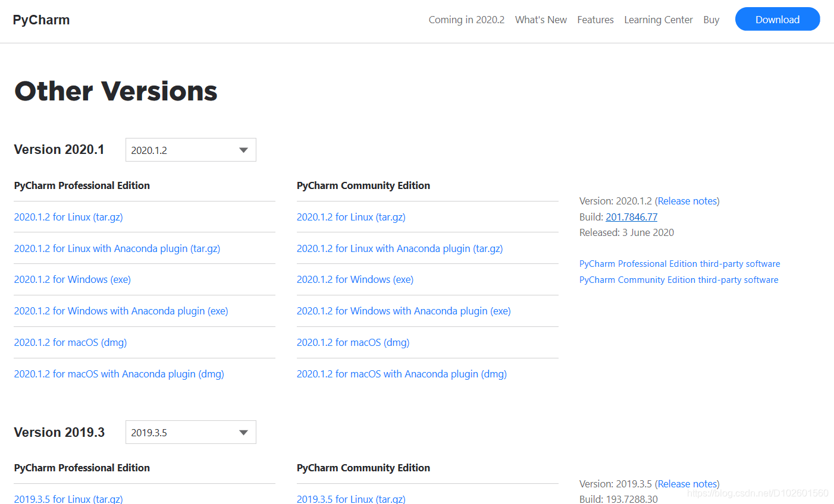This screenshot has width=834, height=504.
Task: Download Community 2020.1.2 for macOS (dmg)
Action: [353, 342]
